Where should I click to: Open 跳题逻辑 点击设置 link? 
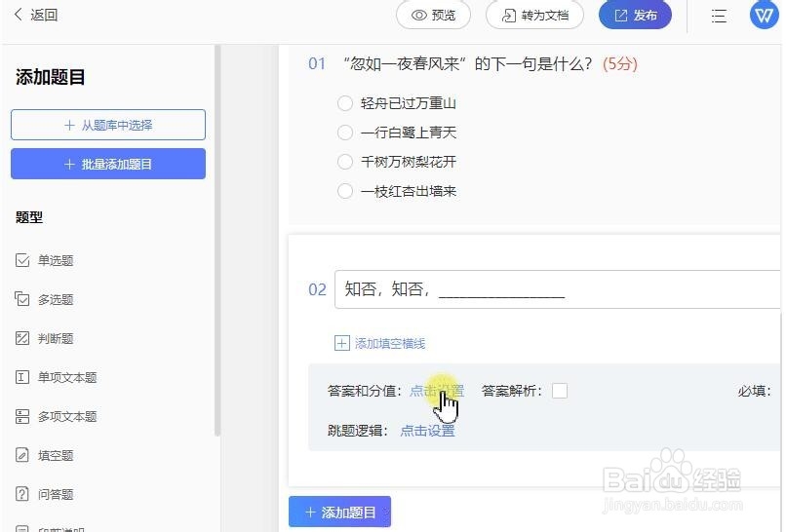pos(427,431)
